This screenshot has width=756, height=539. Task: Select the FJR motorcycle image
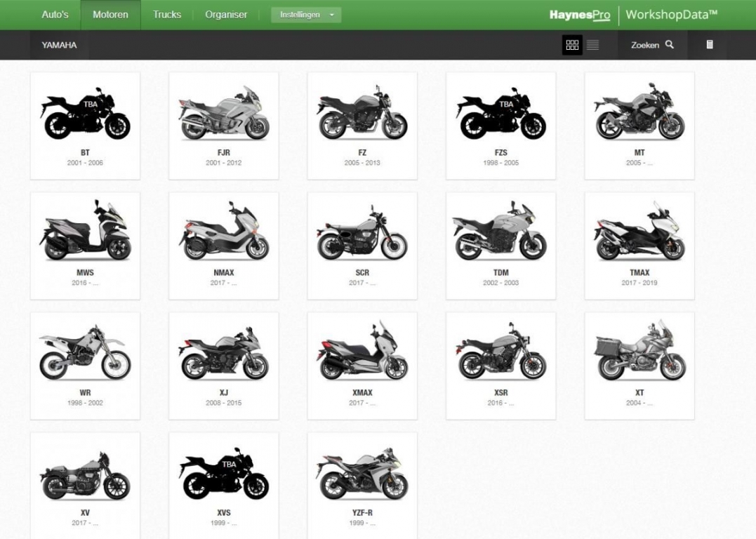click(x=224, y=114)
